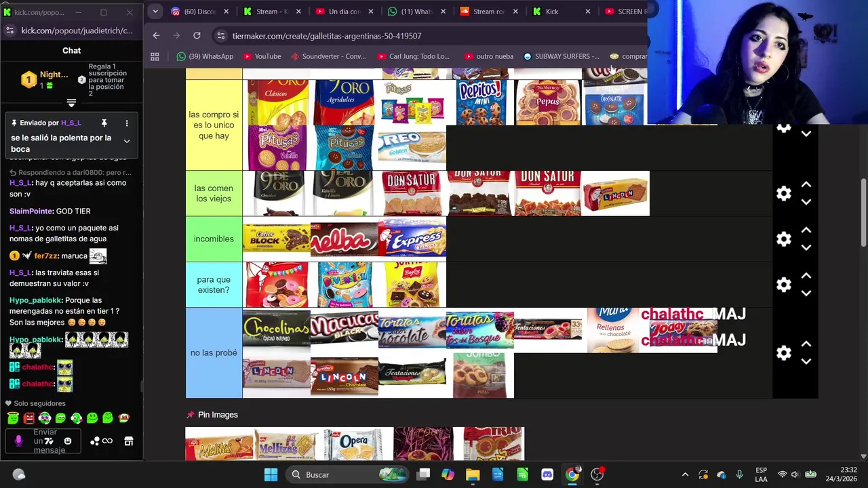The height and width of the screenshot is (488, 868).
Task: Open the YouTube bookmark
Action: pyautogui.click(x=262, y=56)
